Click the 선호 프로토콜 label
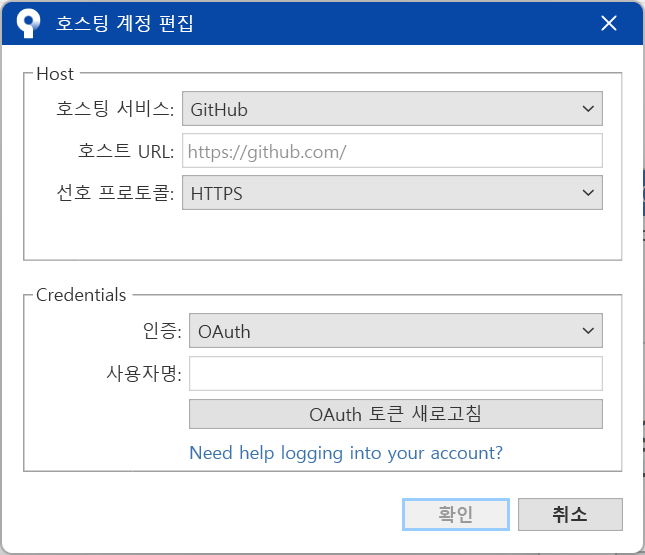 click(x=115, y=193)
